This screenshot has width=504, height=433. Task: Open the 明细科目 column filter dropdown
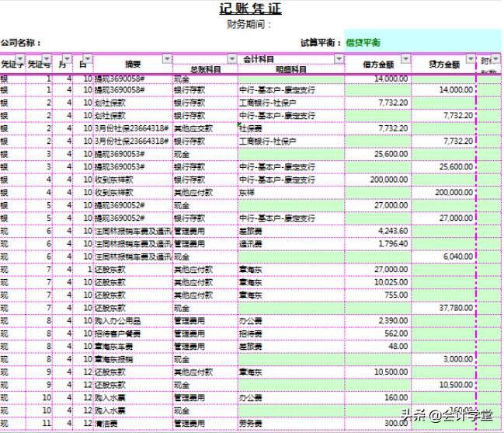pyautogui.click(x=339, y=58)
